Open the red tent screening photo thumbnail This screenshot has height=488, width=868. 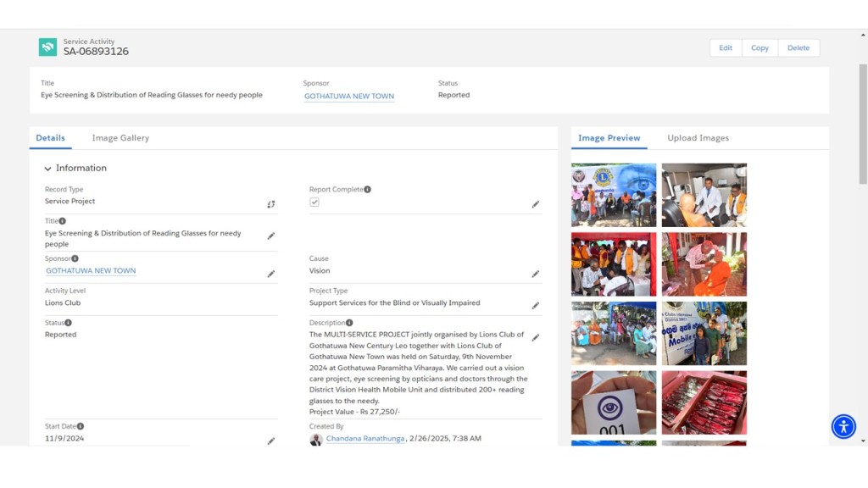coord(614,264)
